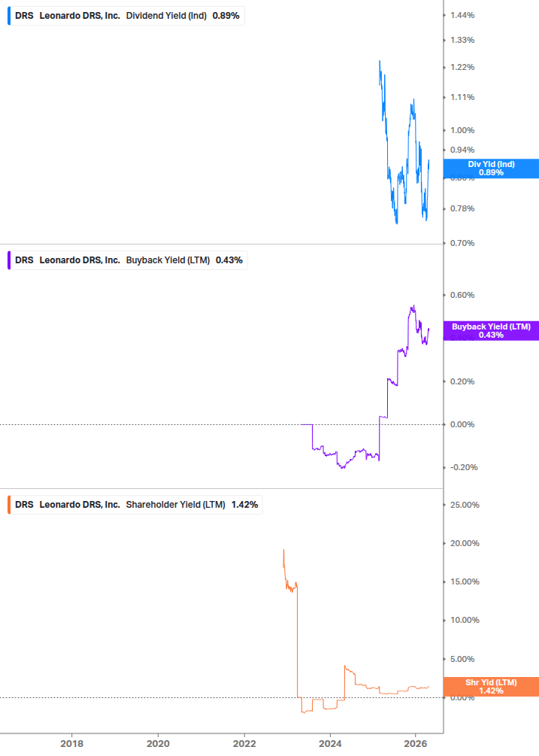Click the 10.00% axis label
Viewport: 539px width, 756px height.
click(x=465, y=620)
